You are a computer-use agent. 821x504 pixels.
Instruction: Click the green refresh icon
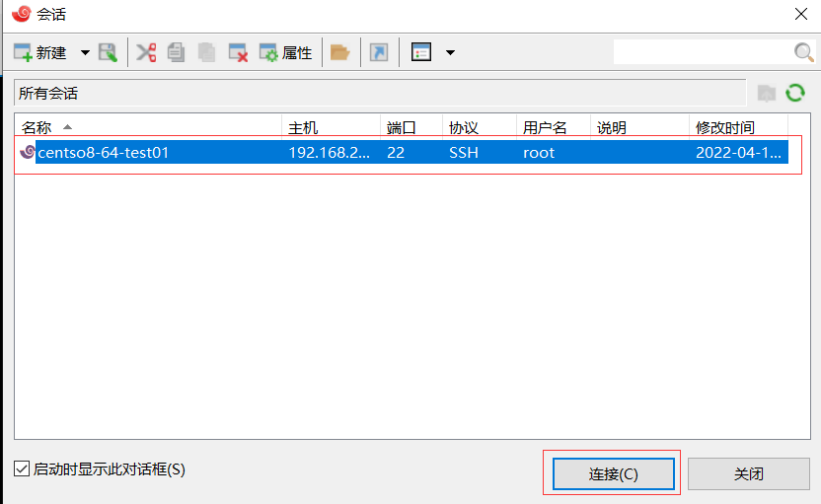tap(795, 93)
